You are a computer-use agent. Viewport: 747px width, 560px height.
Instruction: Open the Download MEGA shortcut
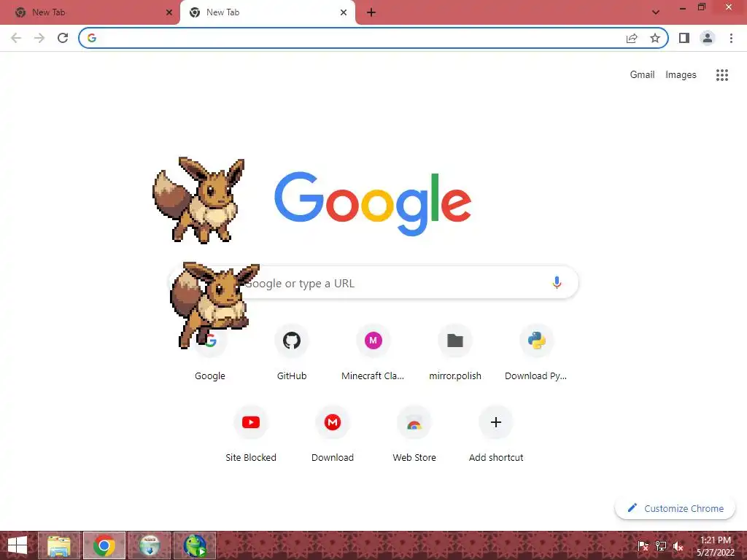pyautogui.click(x=333, y=434)
